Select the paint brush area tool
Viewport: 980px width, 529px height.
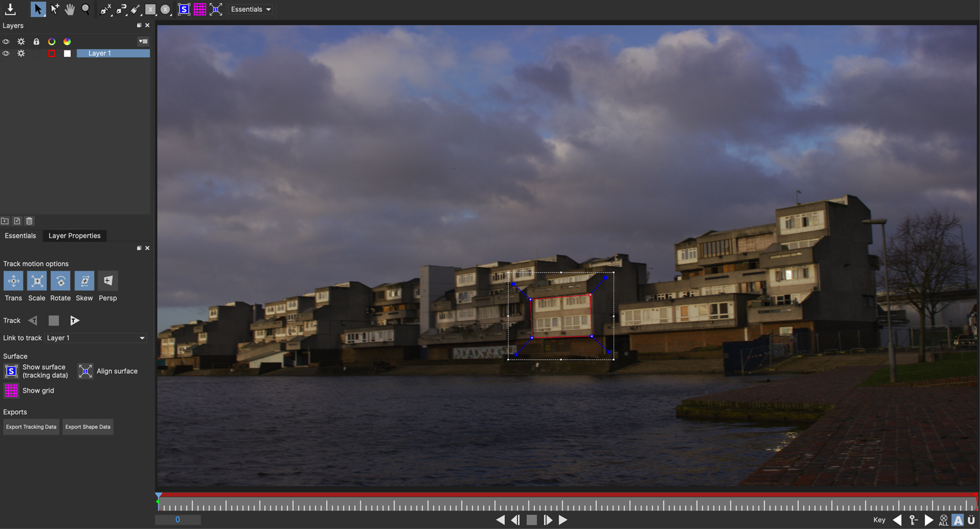point(136,9)
